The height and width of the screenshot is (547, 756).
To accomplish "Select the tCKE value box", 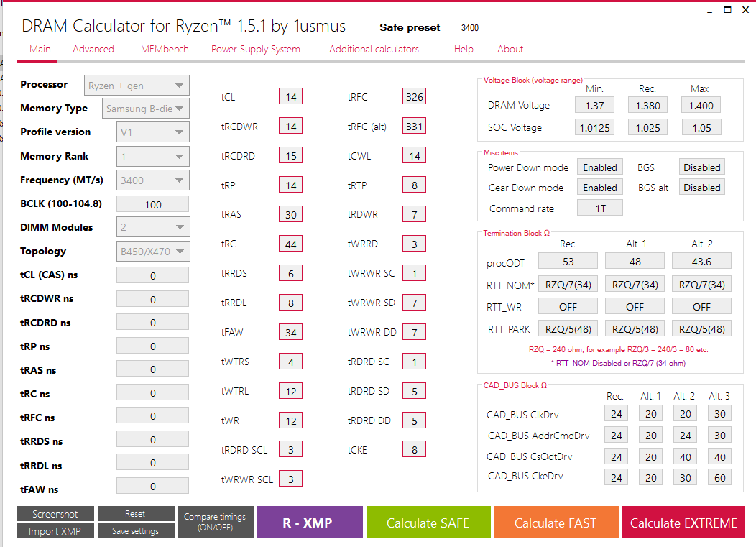I will [x=414, y=449].
